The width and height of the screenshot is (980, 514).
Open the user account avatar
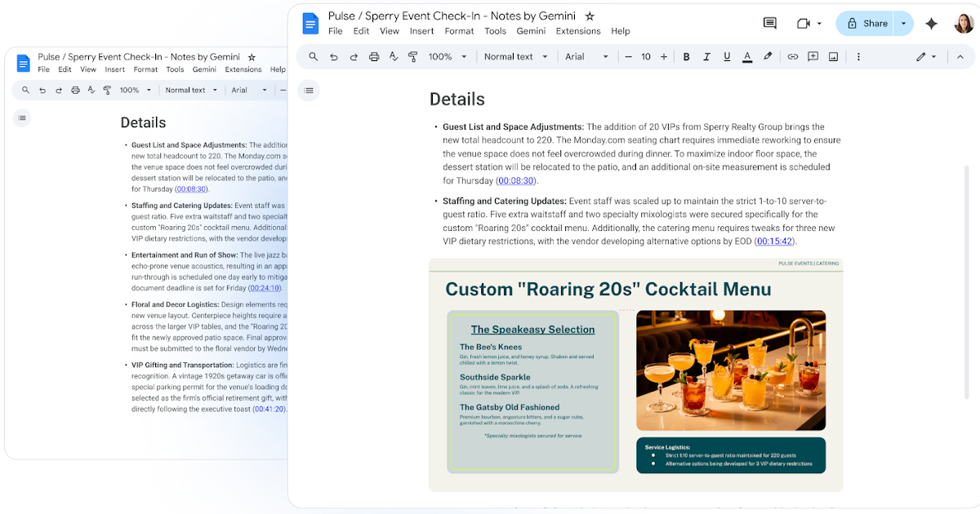pos(964,24)
